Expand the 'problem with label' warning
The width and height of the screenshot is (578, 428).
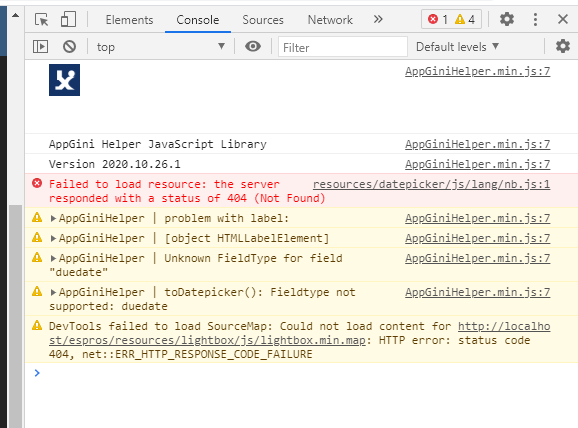point(53,219)
